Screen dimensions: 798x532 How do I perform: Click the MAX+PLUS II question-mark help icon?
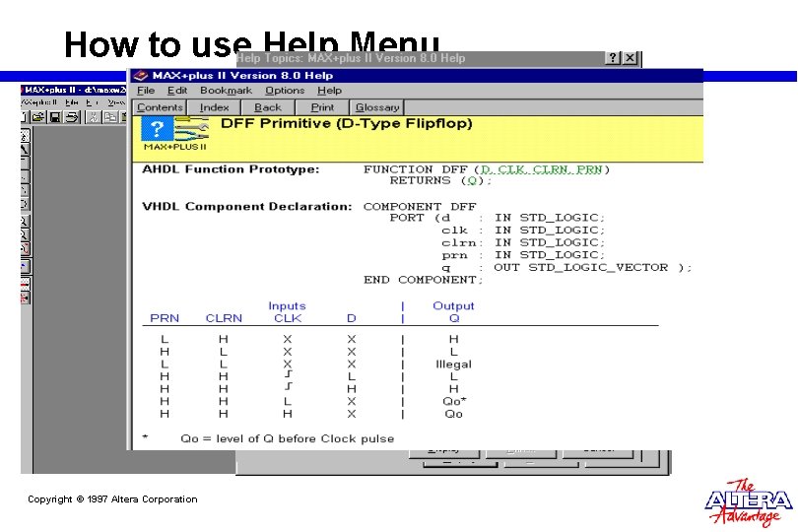pos(157,129)
